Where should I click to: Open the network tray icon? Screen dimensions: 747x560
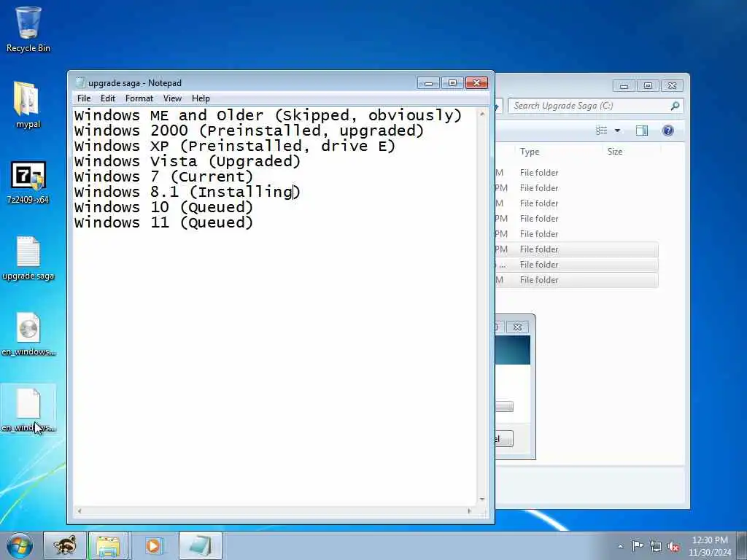[x=656, y=546]
